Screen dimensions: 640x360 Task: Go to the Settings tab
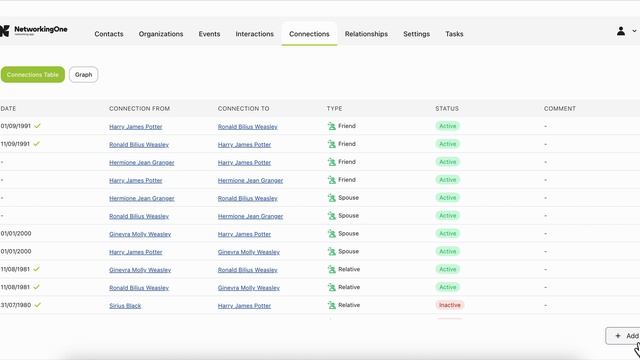coord(416,34)
